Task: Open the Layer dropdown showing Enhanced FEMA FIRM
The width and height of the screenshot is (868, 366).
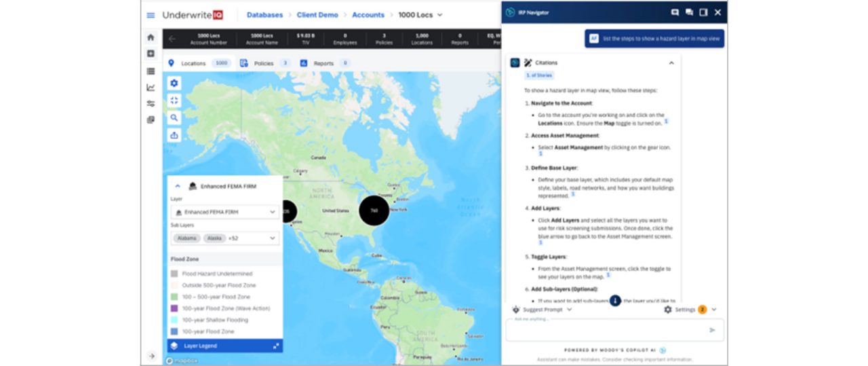Action: point(224,212)
